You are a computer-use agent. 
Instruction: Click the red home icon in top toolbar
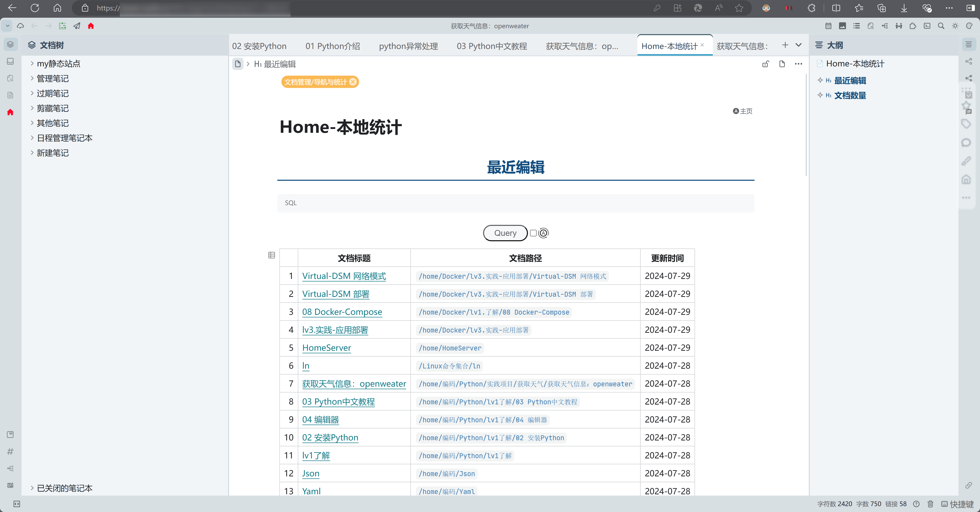(90, 26)
